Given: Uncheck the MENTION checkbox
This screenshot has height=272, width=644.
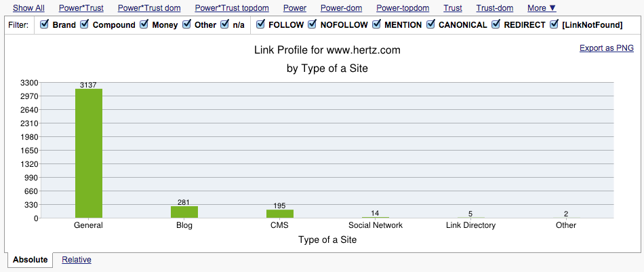Looking at the screenshot, I should point(376,24).
